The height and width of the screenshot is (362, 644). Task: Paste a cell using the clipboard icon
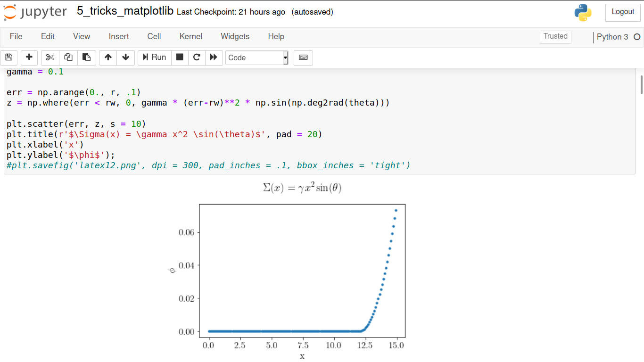click(x=86, y=58)
